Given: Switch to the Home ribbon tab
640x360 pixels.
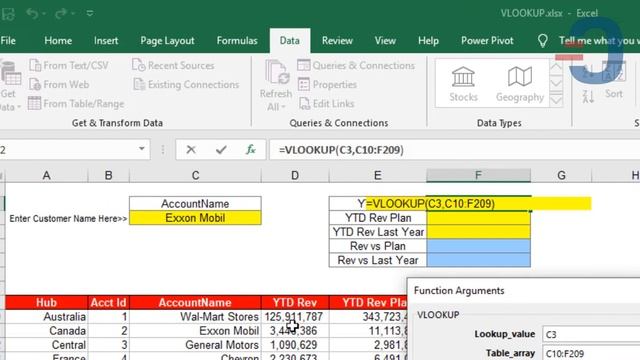Looking at the screenshot, I should click(x=58, y=40).
